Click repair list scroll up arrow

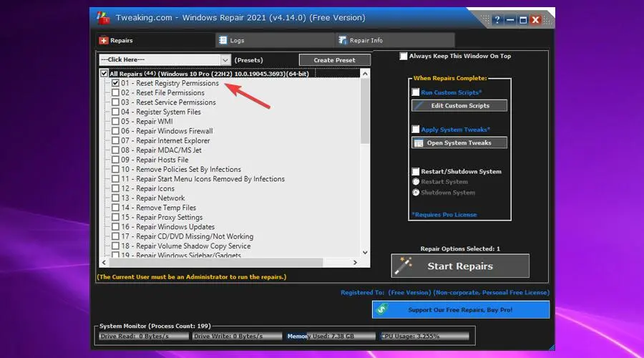pyautogui.click(x=365, y=74)
